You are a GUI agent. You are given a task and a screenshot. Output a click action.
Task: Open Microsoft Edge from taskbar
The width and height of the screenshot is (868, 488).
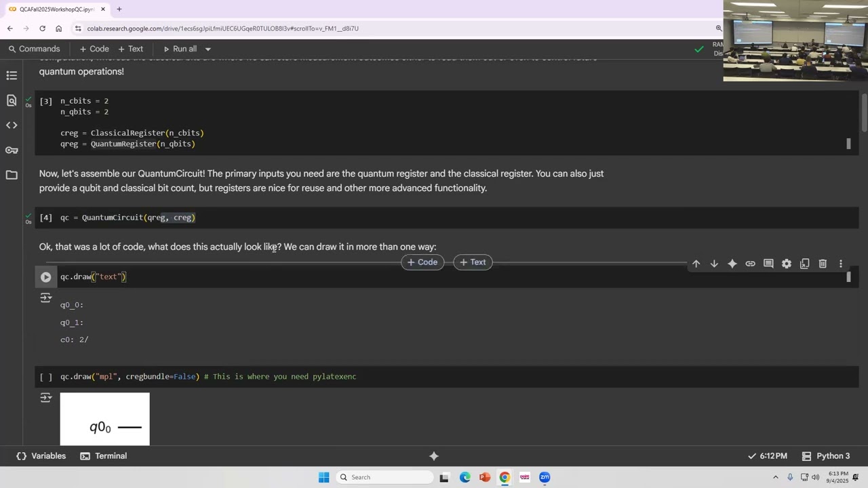tap(465, 477)
